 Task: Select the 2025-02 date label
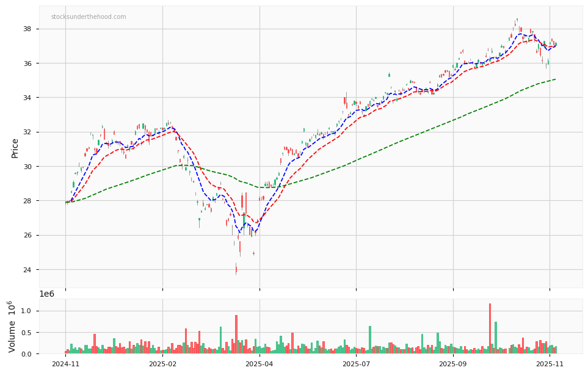tap(162, 363)
